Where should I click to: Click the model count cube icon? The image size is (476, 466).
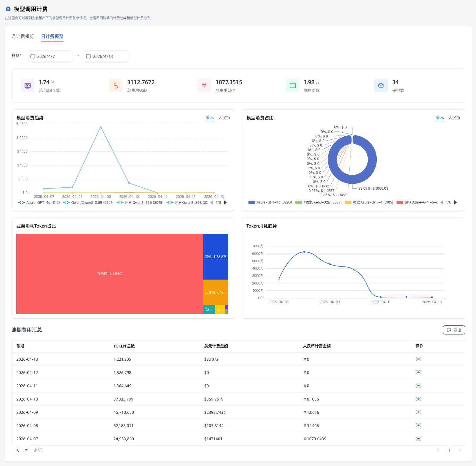381,86
